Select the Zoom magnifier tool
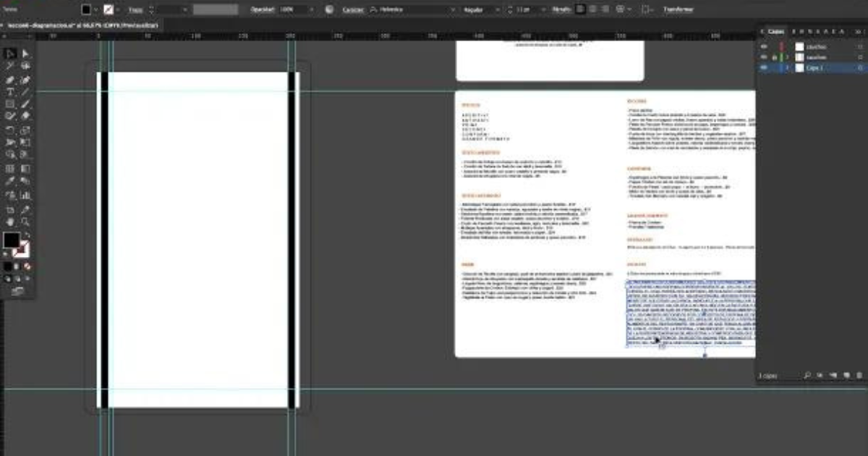 [x=25, y=221]
